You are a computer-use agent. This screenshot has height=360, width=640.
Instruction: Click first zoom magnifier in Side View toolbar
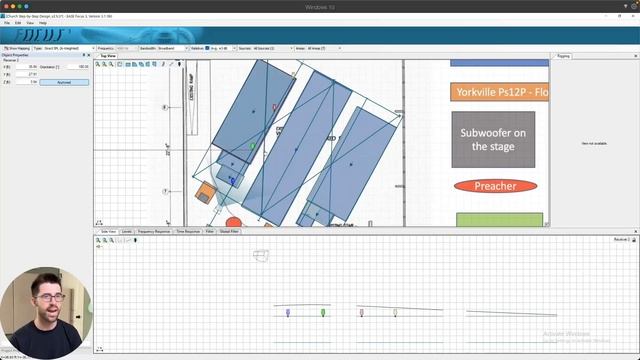[x=98, y=240]
